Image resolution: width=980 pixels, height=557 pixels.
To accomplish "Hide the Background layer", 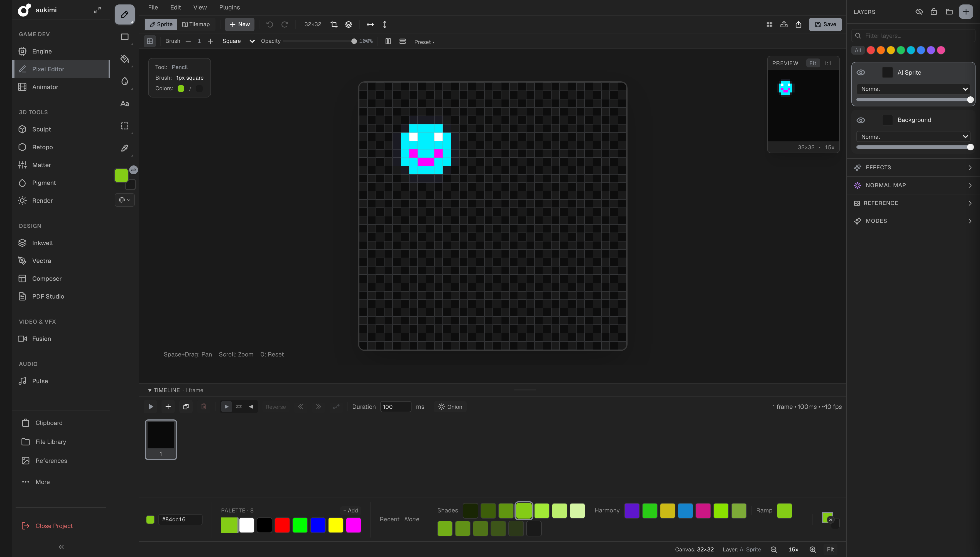I will [x=861, y=120].
